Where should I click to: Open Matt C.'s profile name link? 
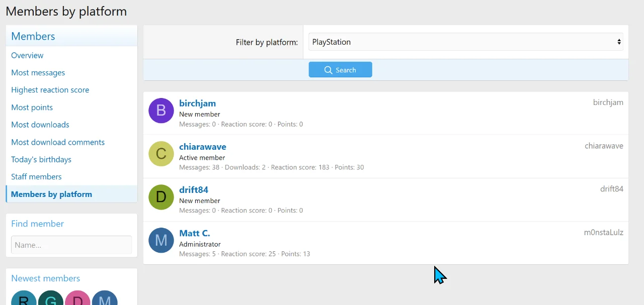[x=195, y=233]
